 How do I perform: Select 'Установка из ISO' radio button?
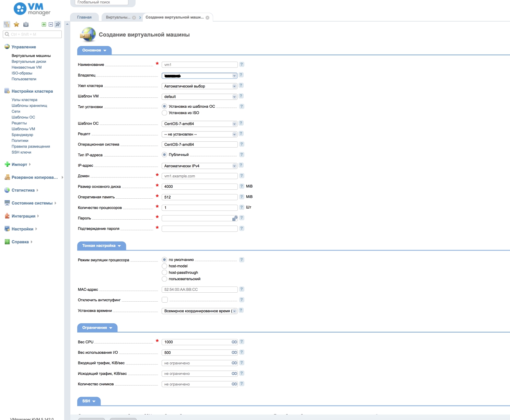point(164,113)
